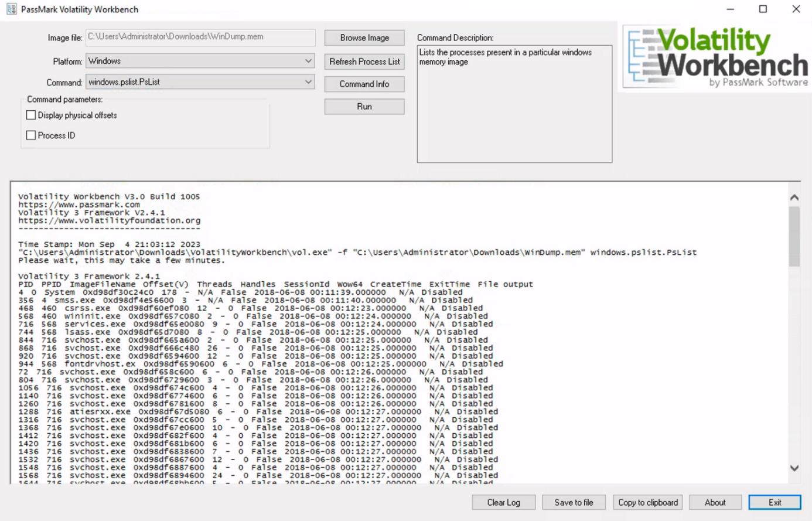Image resolution: width=812 pixels, height=521 pixels.
Task: Click the atiesrxx.exe process row
Action: tap(258, 412)
